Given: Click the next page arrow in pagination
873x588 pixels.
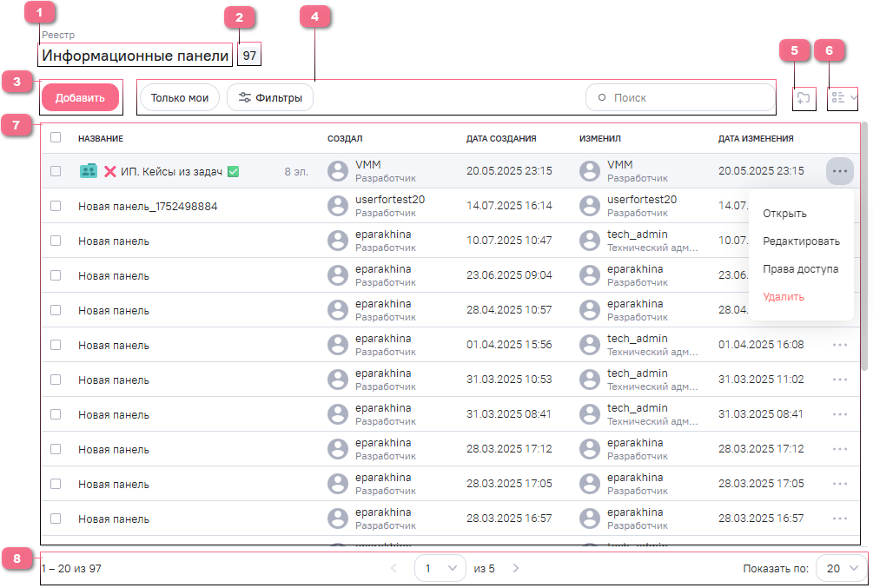Looking at the screenshot, I should 515,568.
